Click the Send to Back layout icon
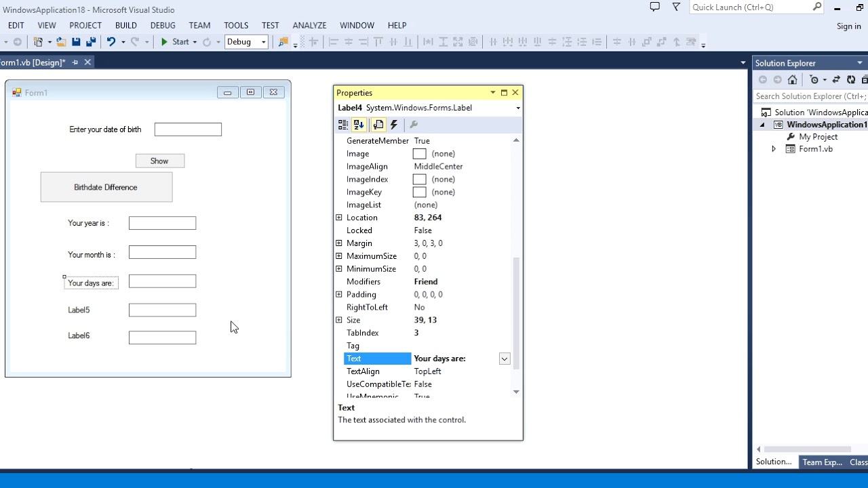The width and height of the screenshot is (868, 488). tap(661, 42)
